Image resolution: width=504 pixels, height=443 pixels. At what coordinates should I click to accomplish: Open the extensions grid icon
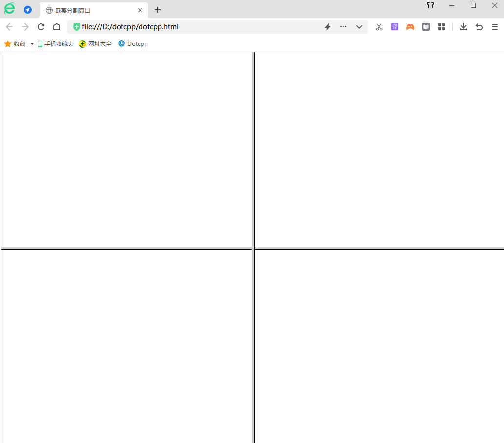pyautogui.click(x=442, y=27)
